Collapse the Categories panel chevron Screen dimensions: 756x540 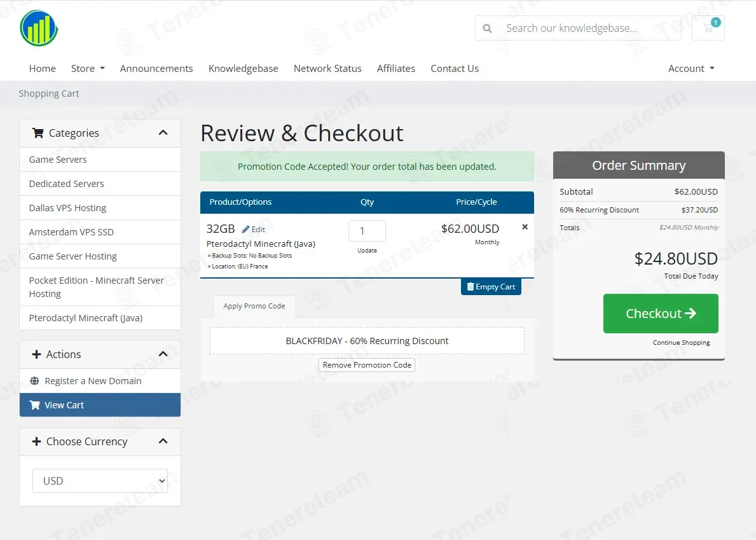163,133
